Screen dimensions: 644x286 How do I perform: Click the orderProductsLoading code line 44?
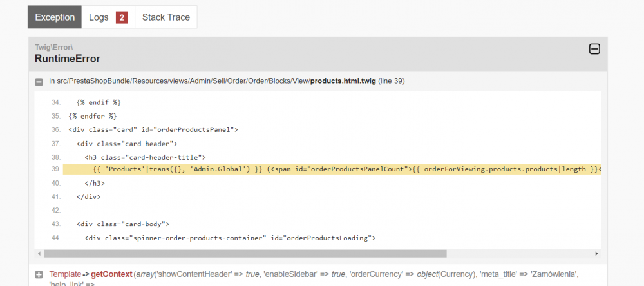click(x=230, y=238)
